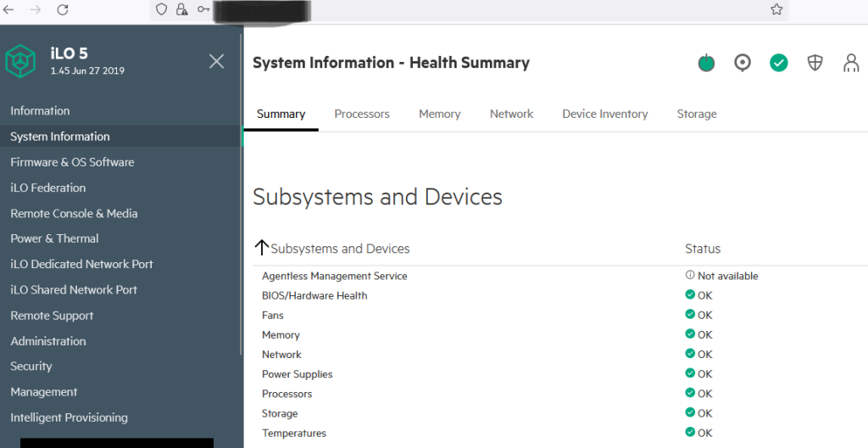Switch to the Storage tab
The width and height of the screenshot is (868, 448).
(697, 114)
